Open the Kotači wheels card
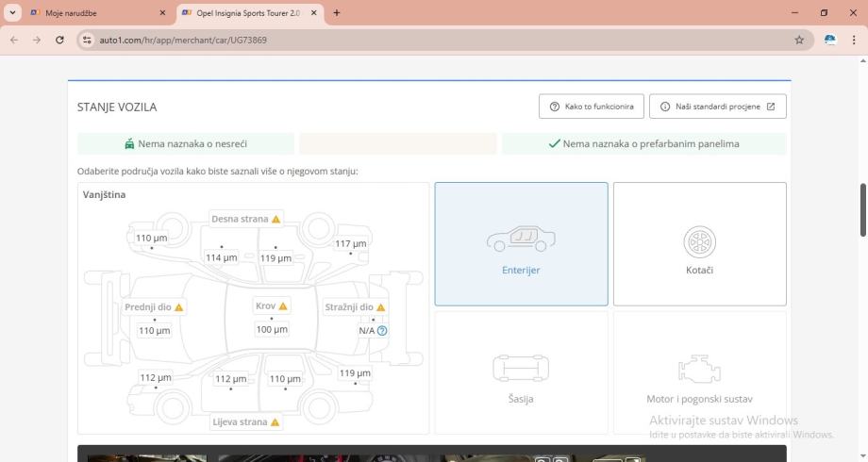The width and height of the screenshot is (868, 462). pos(700,244)
